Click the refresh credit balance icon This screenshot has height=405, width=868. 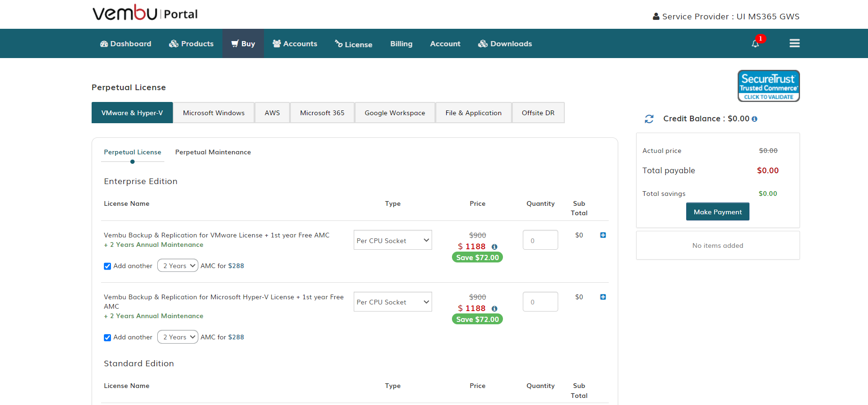[x=649, y=119]
